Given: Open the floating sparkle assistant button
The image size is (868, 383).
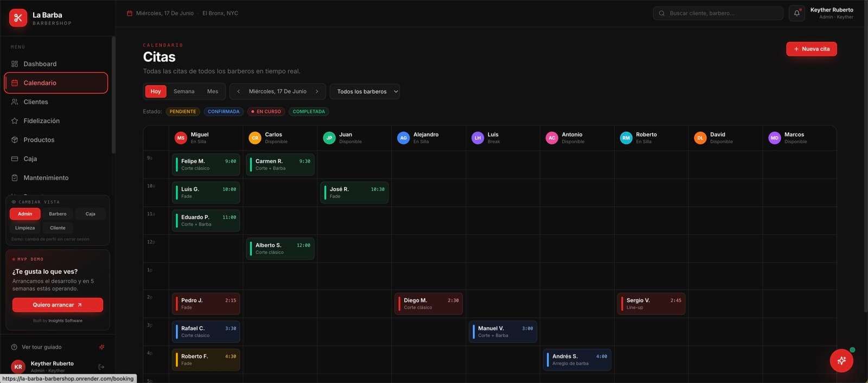Looking at the screenshot, I should click(841, 360).
